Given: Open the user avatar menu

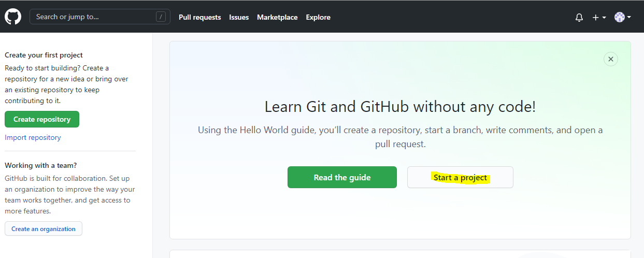Looking at the screenshot, I should pos(622,17).
